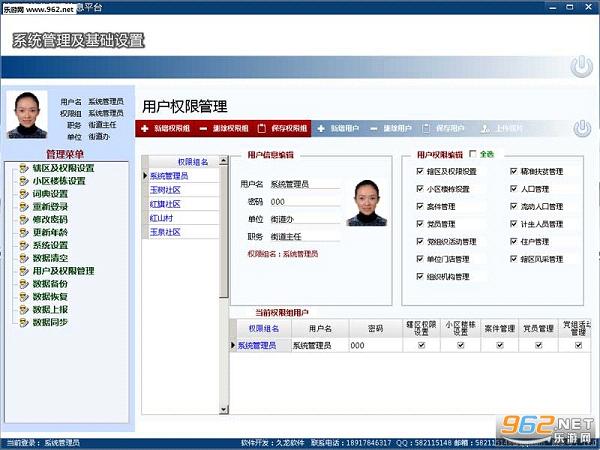Screen dimensions: 600x450
Task: Click the icon beside 重新登录 menu entry
Action: (24, 207)
